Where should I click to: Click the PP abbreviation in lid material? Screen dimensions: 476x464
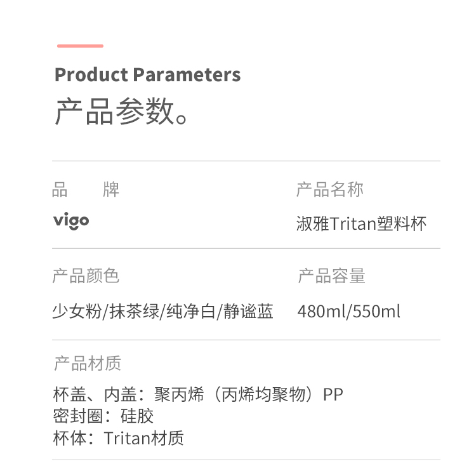333,395
